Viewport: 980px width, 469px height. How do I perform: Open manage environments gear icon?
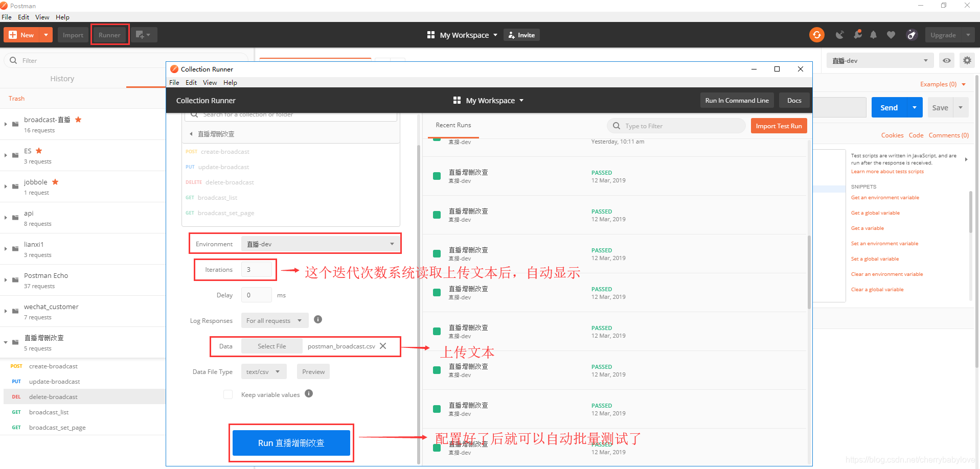point(967,60)
